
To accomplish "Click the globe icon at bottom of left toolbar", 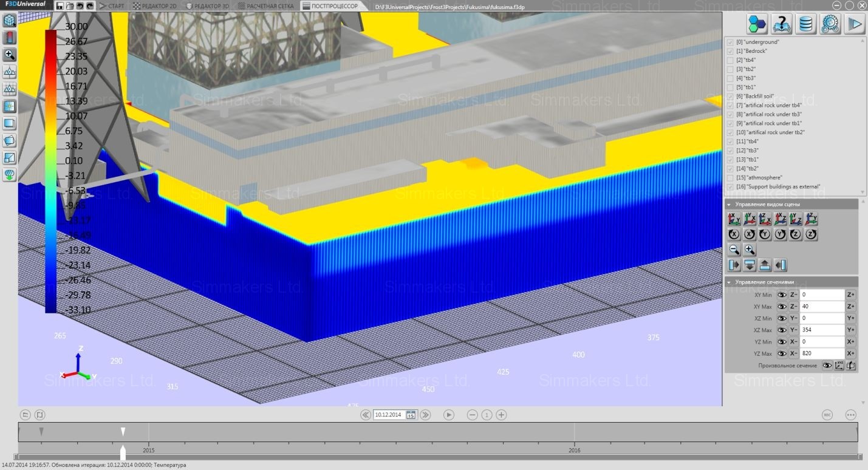I will click(x=9, y=175).
